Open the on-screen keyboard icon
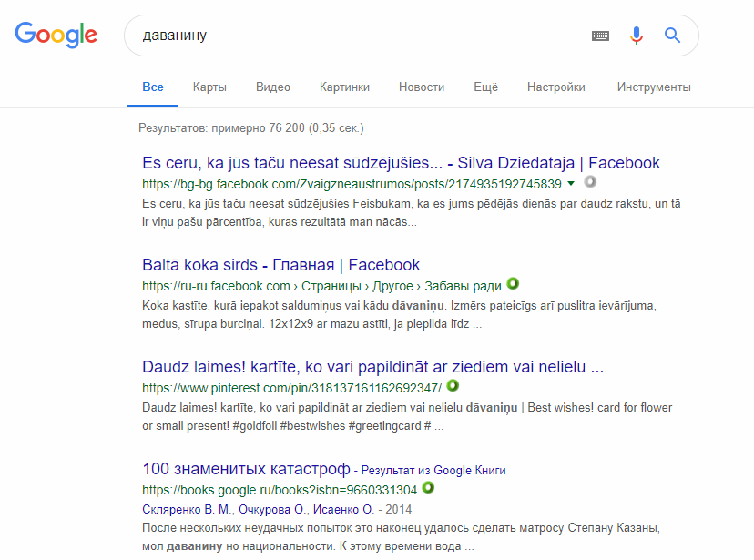The image size is (754, 560). [600, 36]
